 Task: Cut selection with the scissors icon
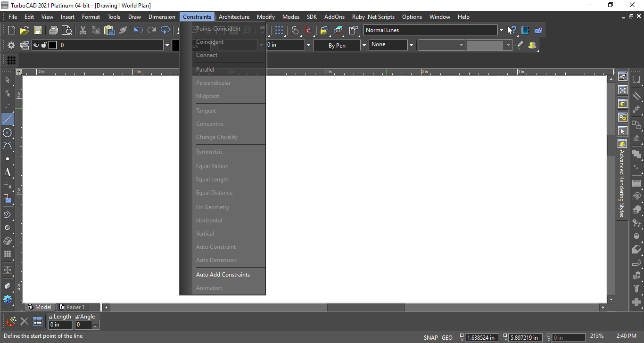coord(83,30)
